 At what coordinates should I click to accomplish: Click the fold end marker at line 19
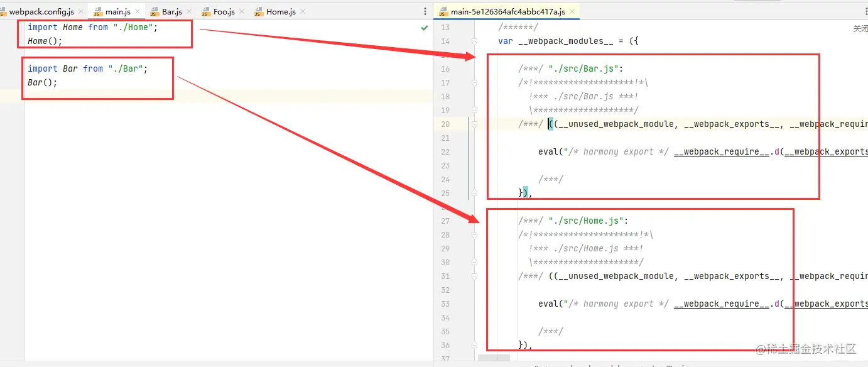pos(475,111)
